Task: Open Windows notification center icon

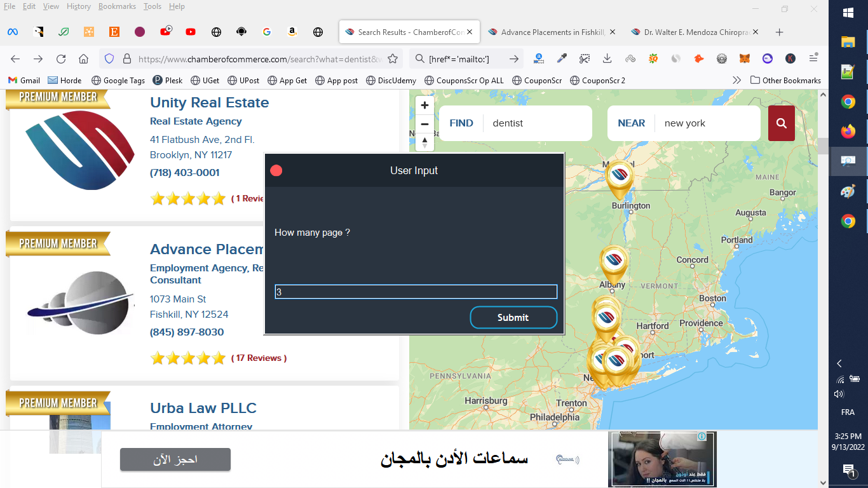Action: click(x=848, y=470)
